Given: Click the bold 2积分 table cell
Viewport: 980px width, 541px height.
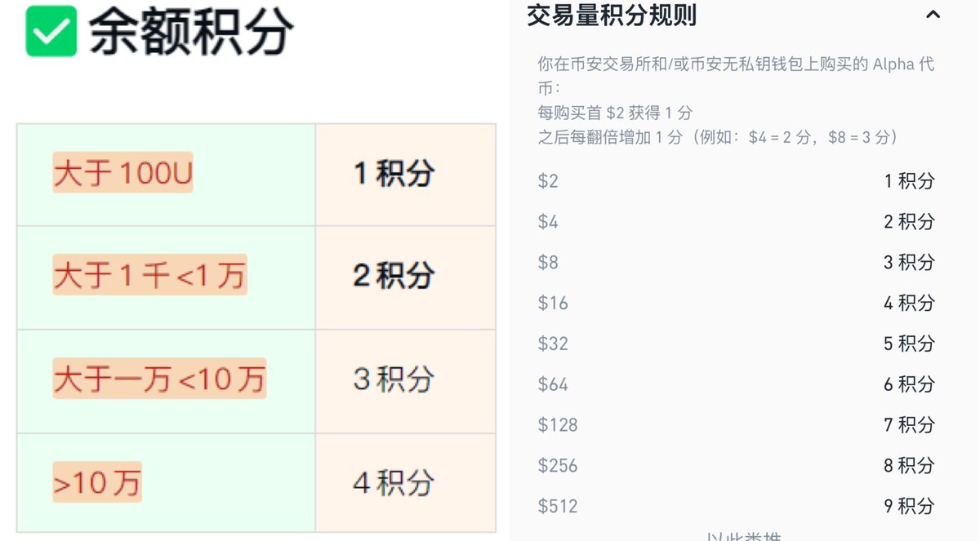Looking at the screenshot, I should (405, 277).
